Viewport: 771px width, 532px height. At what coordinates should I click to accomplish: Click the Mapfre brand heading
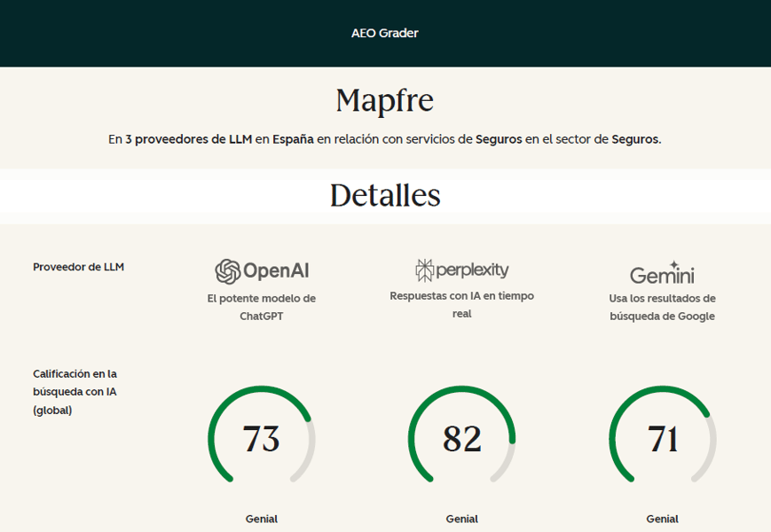[385, 101]
